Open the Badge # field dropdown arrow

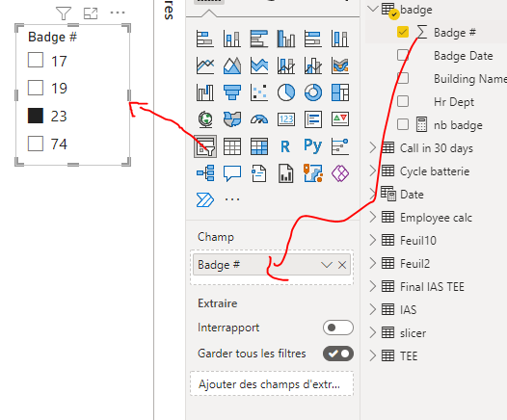tap(327, 265)
